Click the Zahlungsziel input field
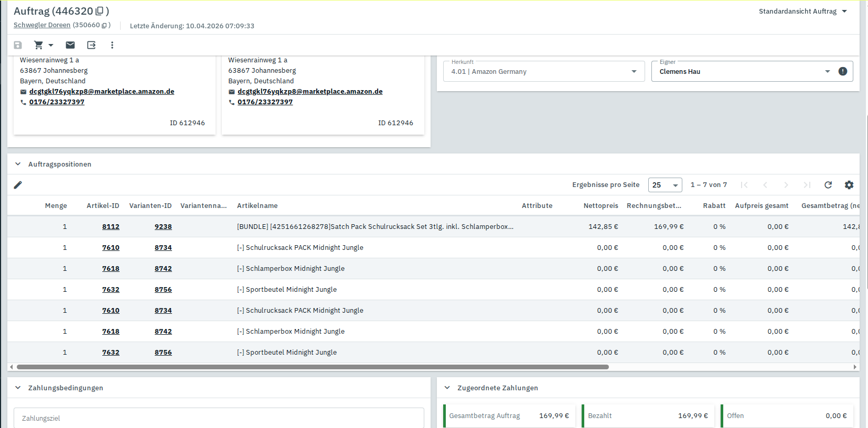Viewport: 868px width, 428px height. pyautogui.click(x=219, y=418)
